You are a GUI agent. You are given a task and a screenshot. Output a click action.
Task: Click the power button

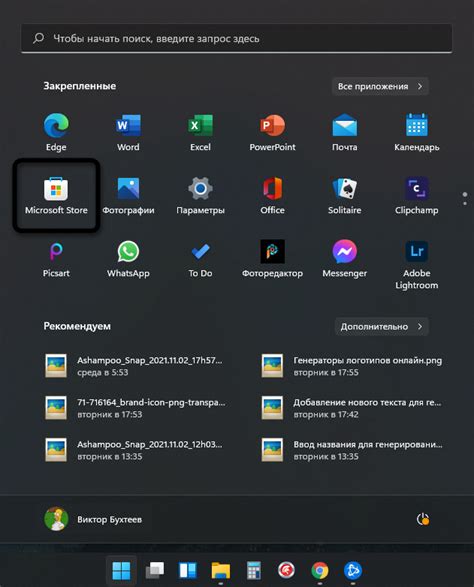(423, 519)
